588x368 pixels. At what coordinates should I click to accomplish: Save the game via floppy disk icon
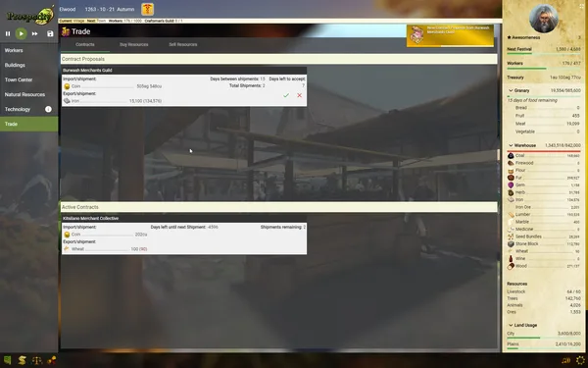pyautogui.click(x=50, y=33)
